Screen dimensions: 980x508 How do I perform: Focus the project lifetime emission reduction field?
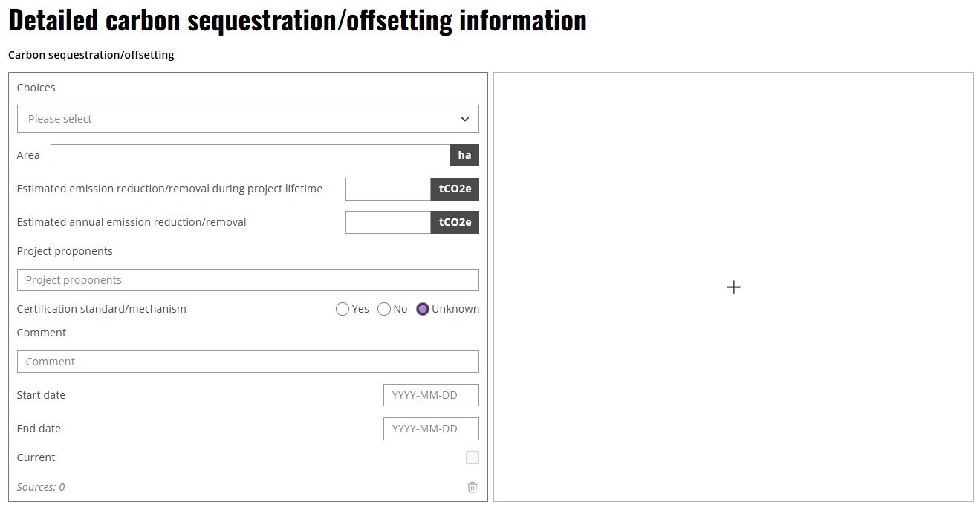[388, 189]
